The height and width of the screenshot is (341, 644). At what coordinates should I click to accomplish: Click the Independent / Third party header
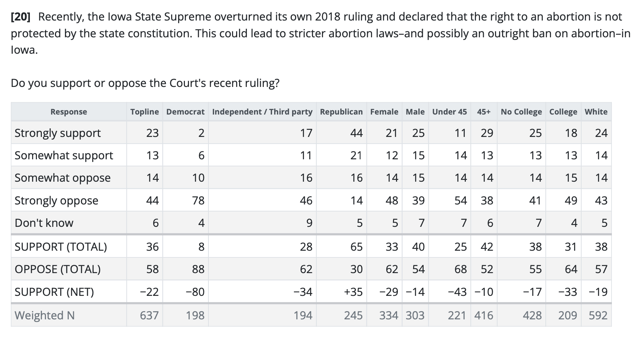point(262,112)
